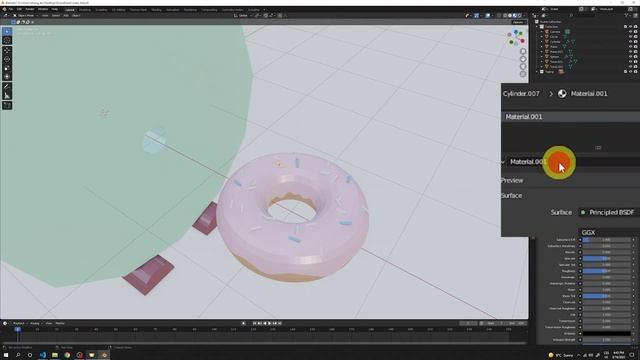The width and height of the screenshot is (640, 360).
Task: Open the outliner filter funnel
Action: click(x=626, y=16)
